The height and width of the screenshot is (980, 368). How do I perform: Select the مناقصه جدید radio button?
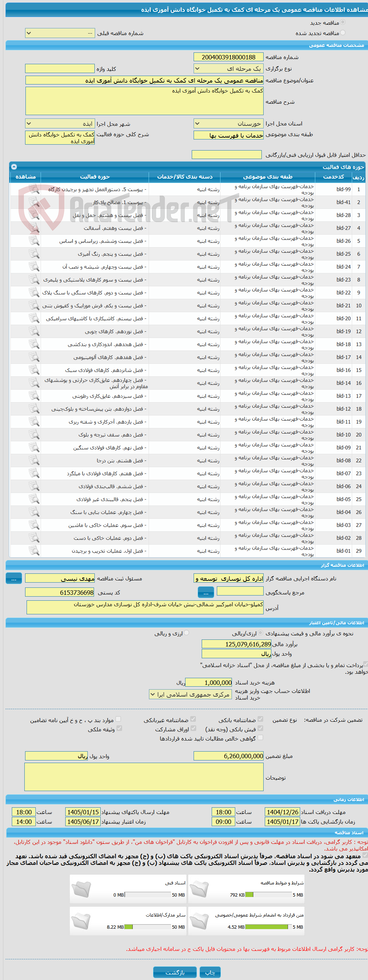point(343,23)
